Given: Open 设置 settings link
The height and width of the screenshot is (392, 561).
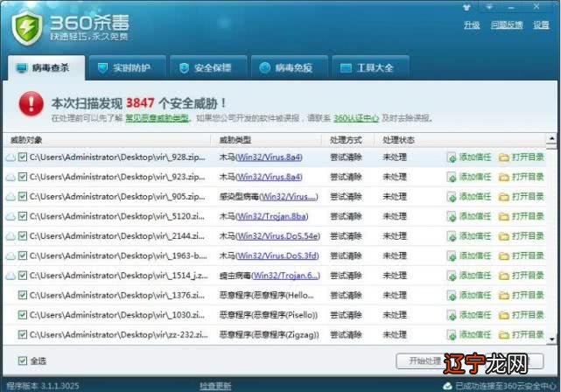Looking at the screenshot, I should [x=541, y=24].
